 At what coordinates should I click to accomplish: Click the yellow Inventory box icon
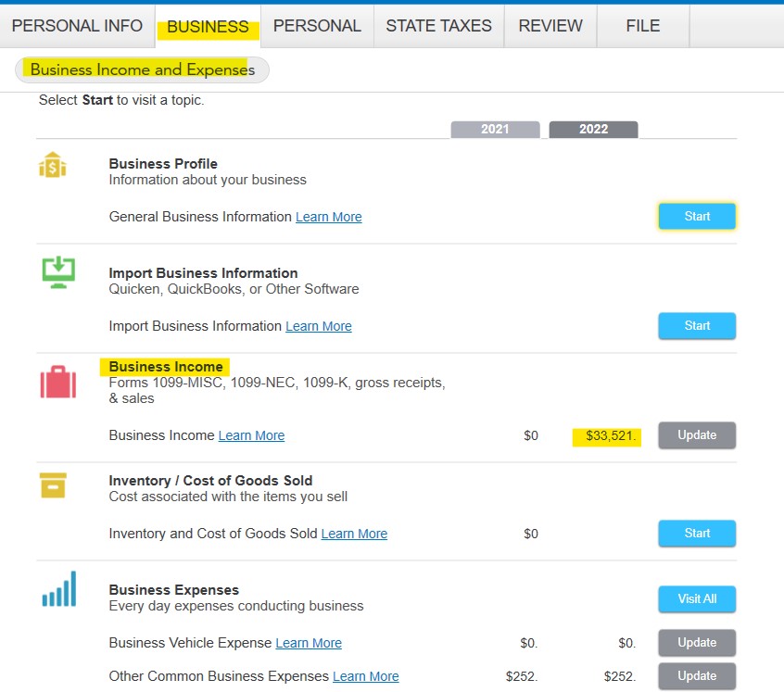(x=53, y=485)
